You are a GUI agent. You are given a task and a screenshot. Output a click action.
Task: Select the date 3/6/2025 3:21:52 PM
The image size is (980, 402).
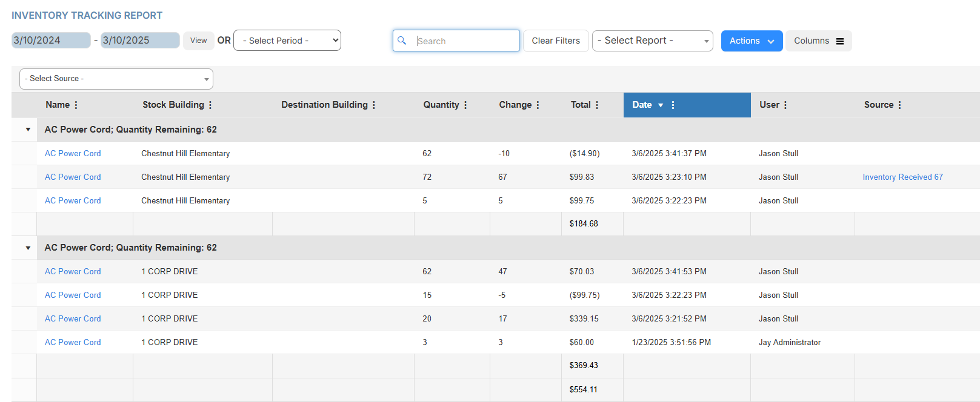coord(669,318)
